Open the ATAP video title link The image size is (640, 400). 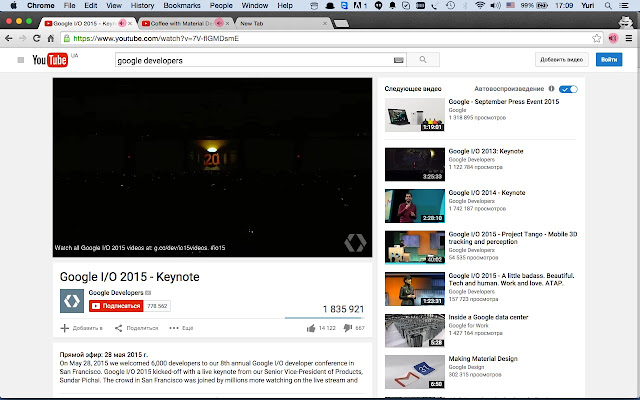[x=511, y=279]
